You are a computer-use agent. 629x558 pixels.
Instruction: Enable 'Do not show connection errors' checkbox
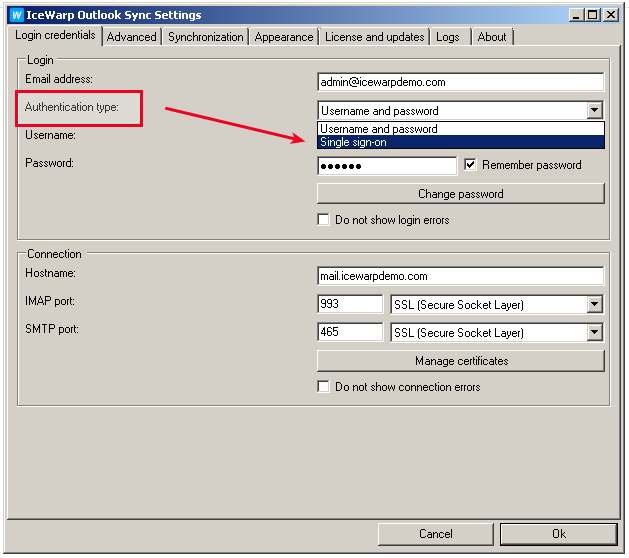323,387
